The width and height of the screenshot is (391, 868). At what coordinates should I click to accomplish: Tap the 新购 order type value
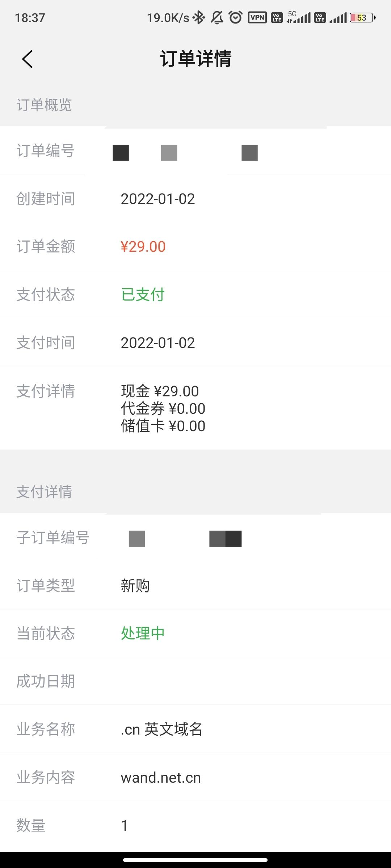tap(135, 586)
